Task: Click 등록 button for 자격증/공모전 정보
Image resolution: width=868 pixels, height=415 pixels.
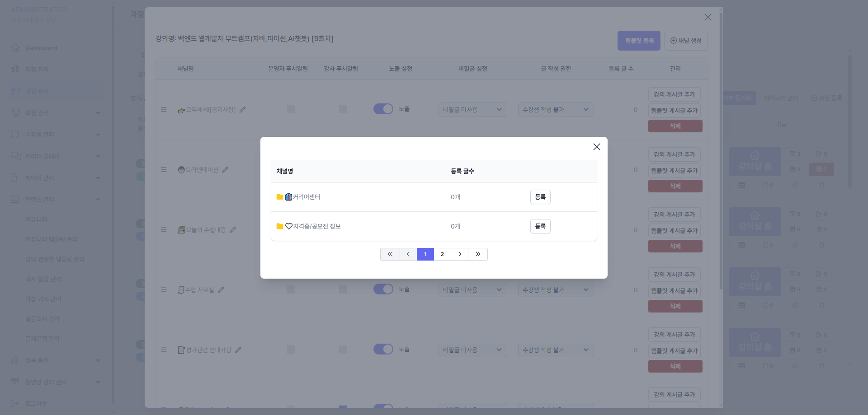Action: (540, 226)
